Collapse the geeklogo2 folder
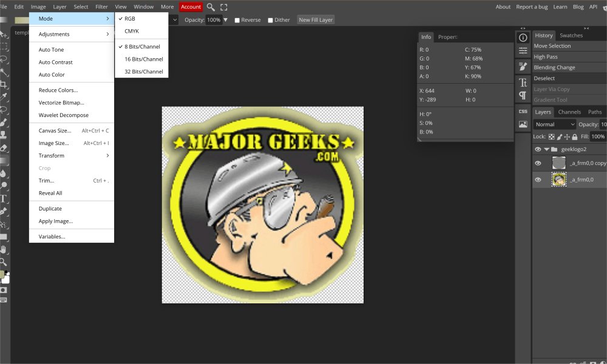This screenshot has height=364, width=607. click(546, 149)
